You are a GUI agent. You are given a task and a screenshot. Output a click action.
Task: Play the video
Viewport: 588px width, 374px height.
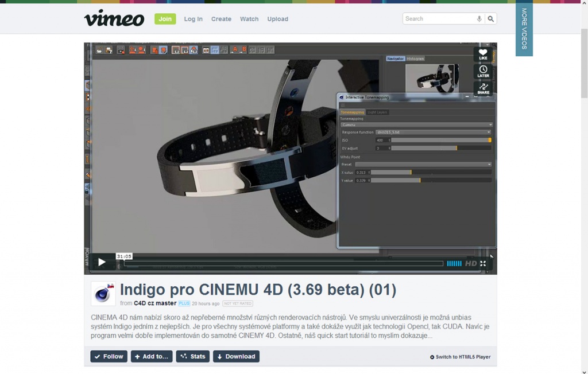tap(101, 262)
